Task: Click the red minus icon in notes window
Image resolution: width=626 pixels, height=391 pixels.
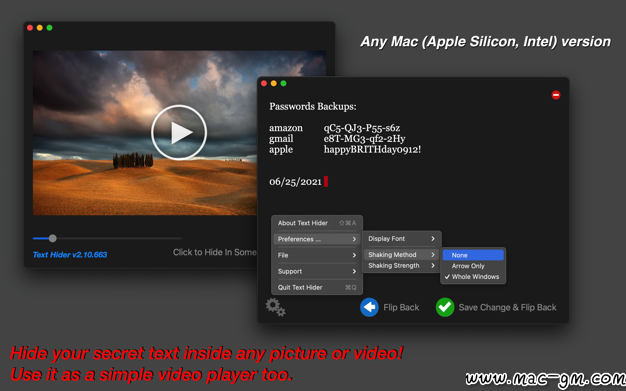Action: click(x=556, y=95)
